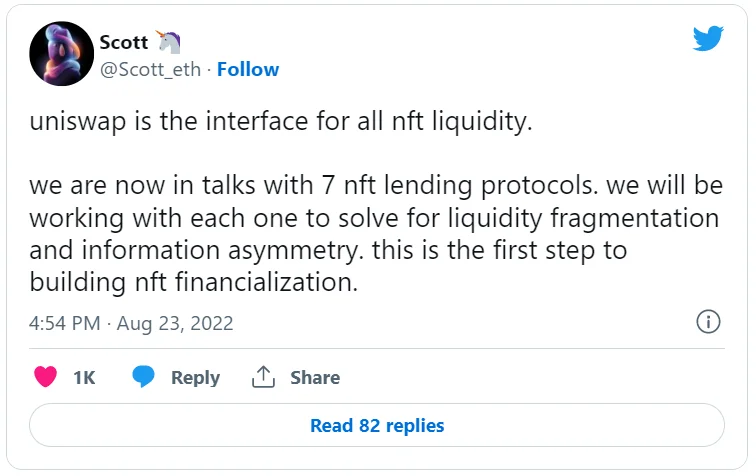This screenshot has width=756, height=476.
Task: Click the Share text label
Action: [x=315, y=377]
